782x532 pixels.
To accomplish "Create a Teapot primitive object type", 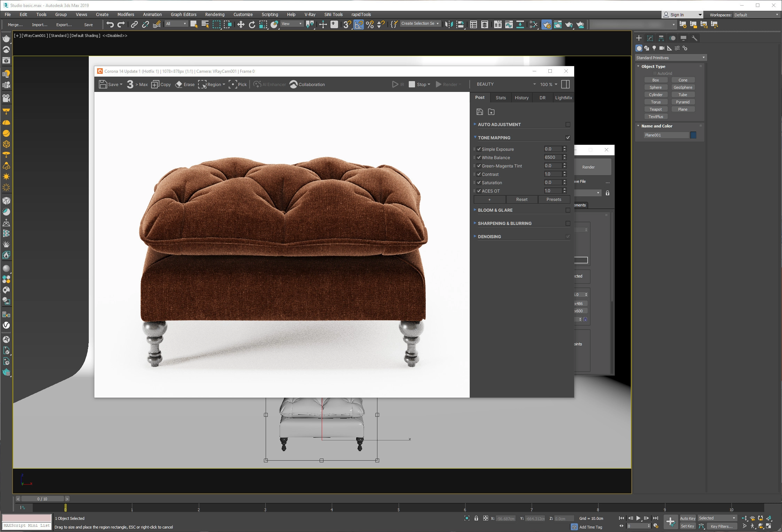I will [x=655, y=109].
